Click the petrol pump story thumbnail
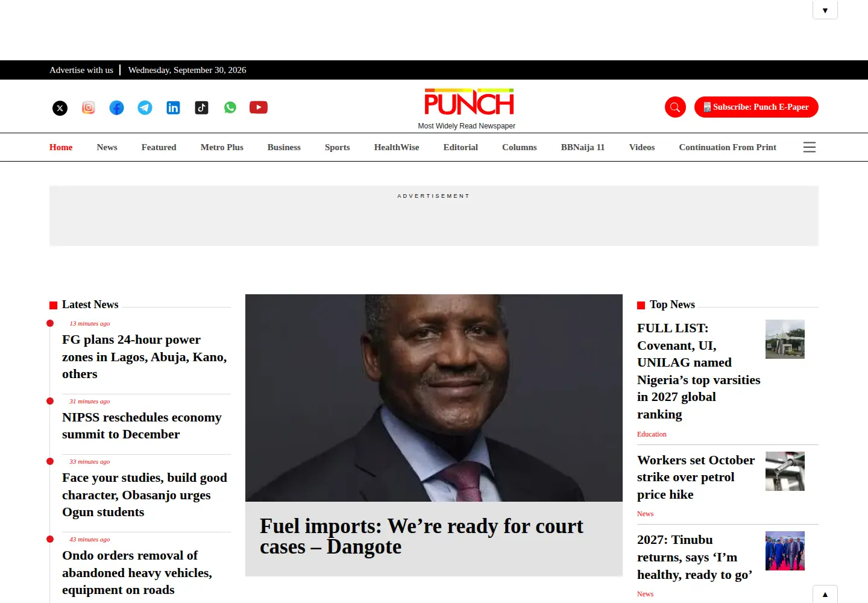Viewport: 868px width, 603px height. click(x=785, y=471)
